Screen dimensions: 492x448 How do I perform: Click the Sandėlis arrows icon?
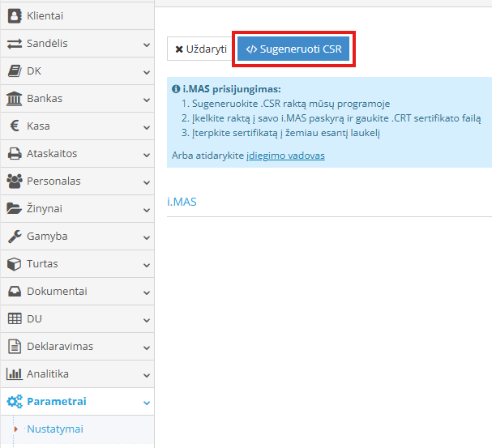click(x=14, y=44)
